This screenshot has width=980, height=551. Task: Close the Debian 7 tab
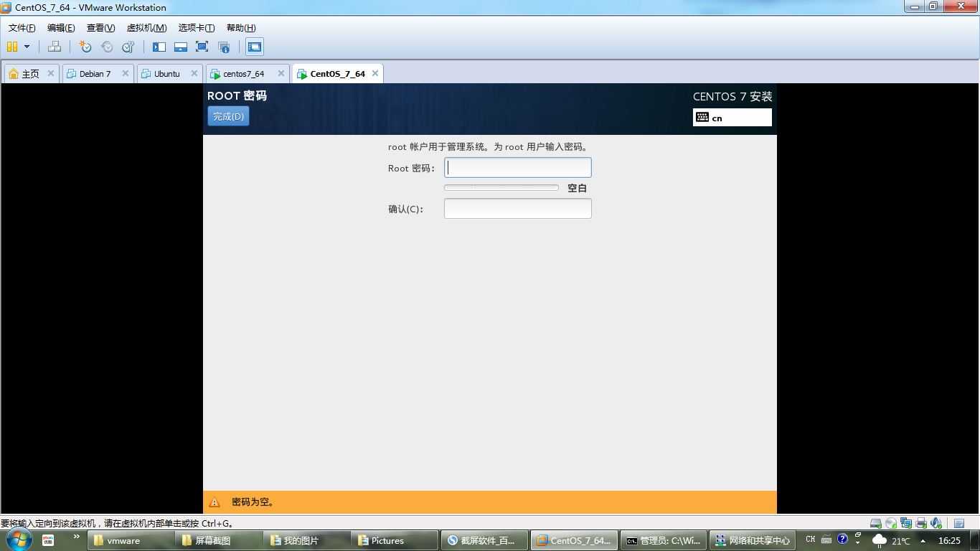126,73
